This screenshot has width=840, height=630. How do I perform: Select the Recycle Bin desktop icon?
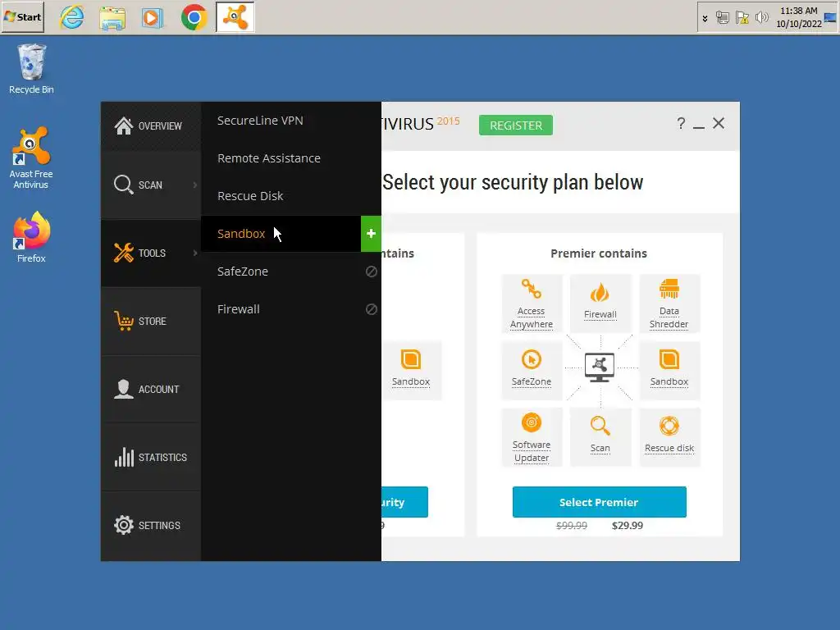click(31, 69)
